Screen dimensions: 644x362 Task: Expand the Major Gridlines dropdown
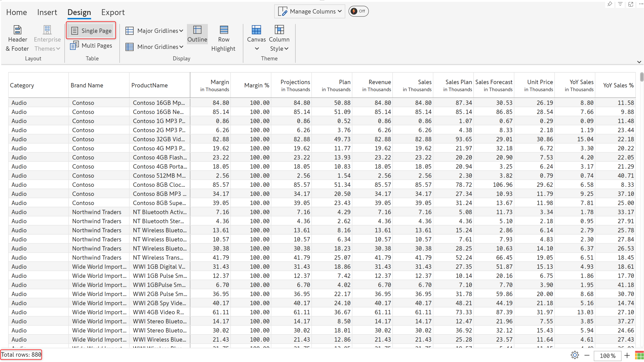[x=154, y=31]
